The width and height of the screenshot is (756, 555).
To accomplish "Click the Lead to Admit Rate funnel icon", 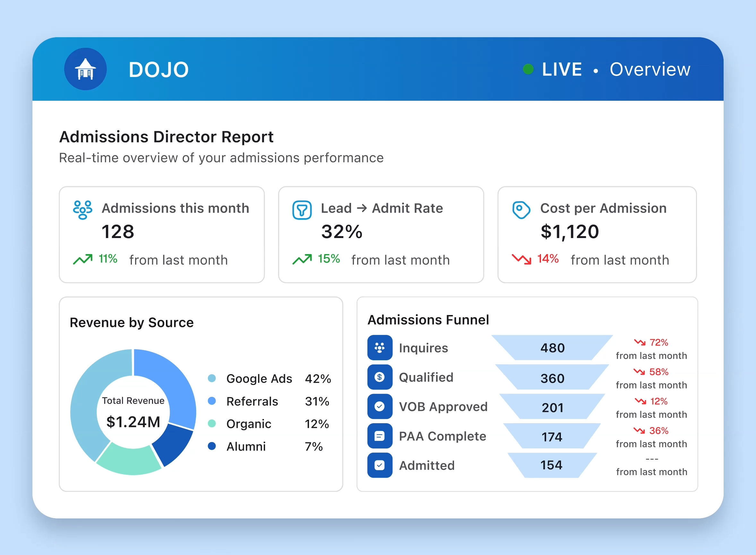I will [302, 210].
